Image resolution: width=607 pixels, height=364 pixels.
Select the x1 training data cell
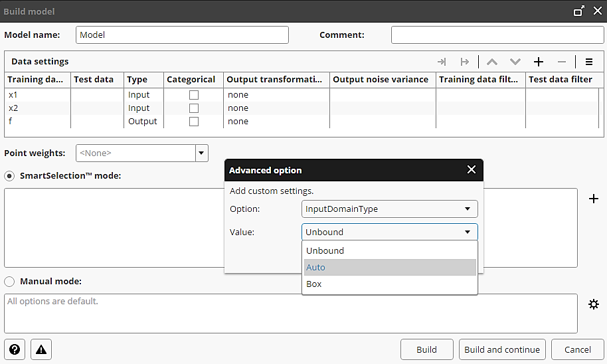pos(38,95)
